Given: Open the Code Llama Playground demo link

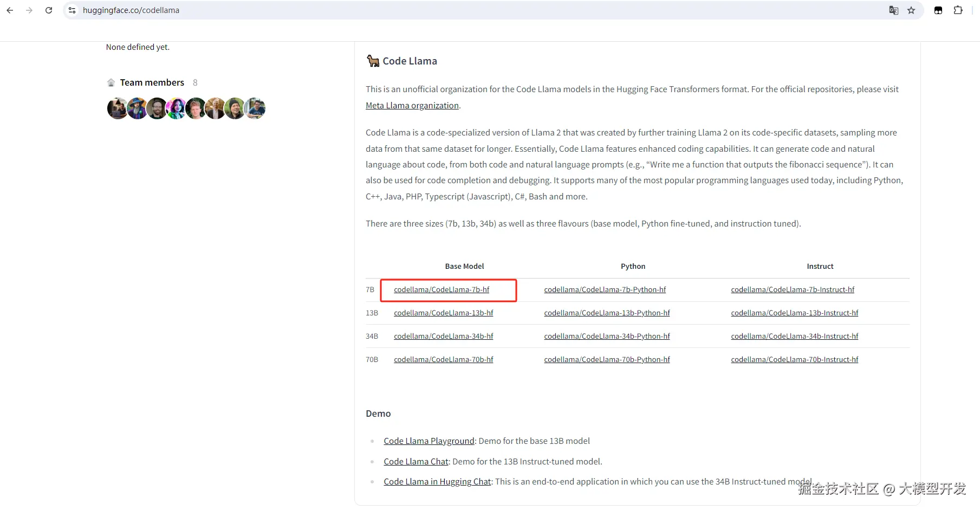Looking at the screenshot, I should tap(429, 441).
